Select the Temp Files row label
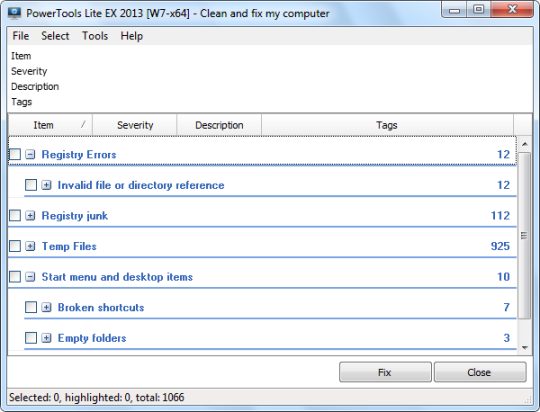This screenshot has height=412, width=540. [x=69, y=247]
